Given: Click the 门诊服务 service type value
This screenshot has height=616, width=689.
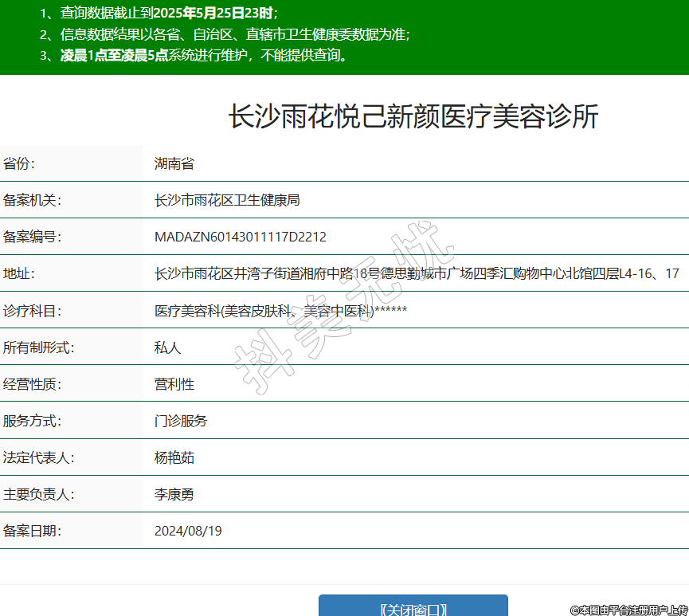Looking at the screenshot, I should pyautogui.click(x=180, y=421).
